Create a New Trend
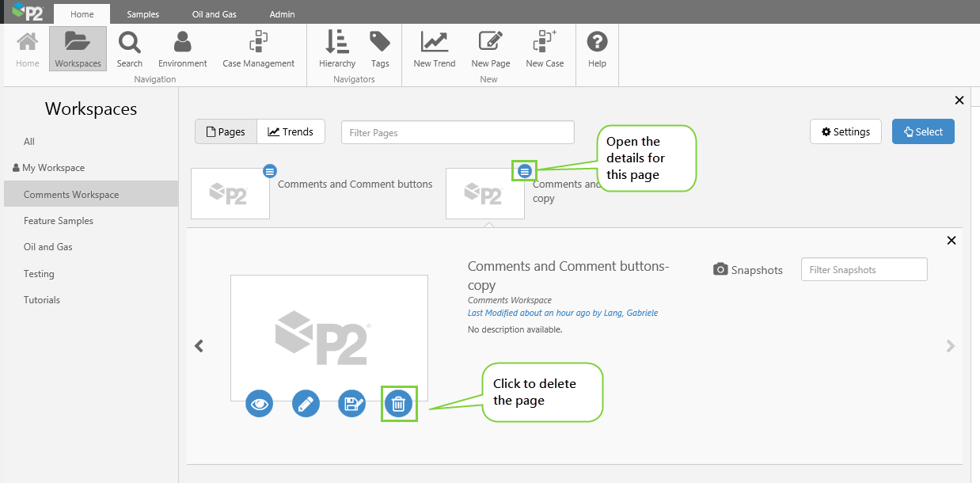This screenshot has height=483, width=980. click(435, 49)
